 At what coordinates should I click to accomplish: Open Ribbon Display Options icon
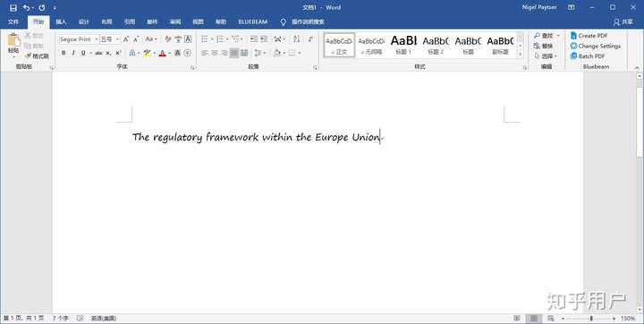coord(572,7)
